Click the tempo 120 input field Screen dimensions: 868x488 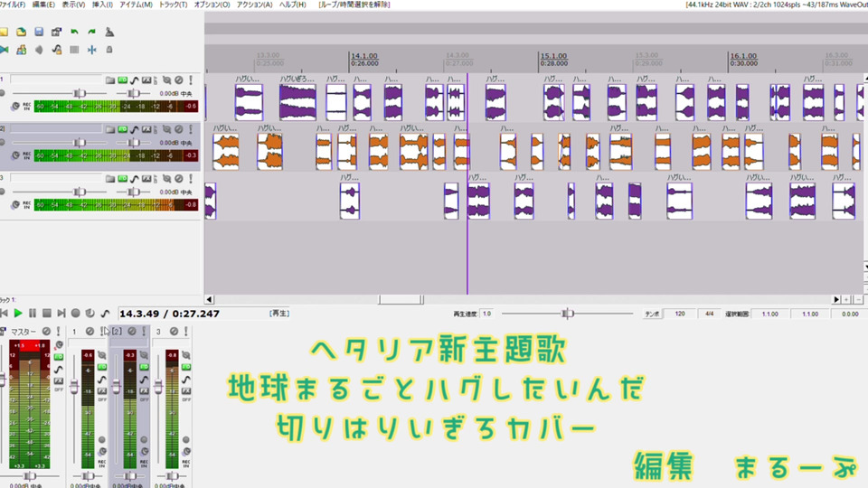tap(680, 314)
